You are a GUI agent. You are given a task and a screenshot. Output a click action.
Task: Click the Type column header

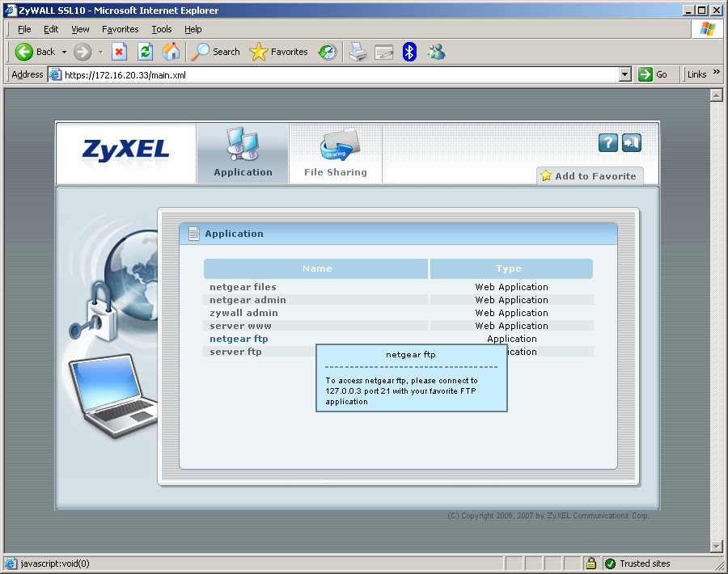[x=511, y=268]
